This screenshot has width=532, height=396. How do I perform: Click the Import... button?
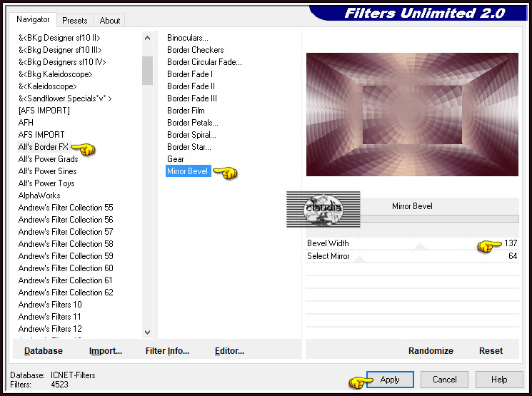[106, 350]
